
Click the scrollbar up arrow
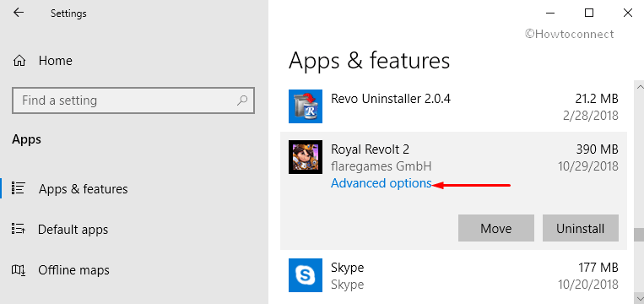tap(639, 87)
